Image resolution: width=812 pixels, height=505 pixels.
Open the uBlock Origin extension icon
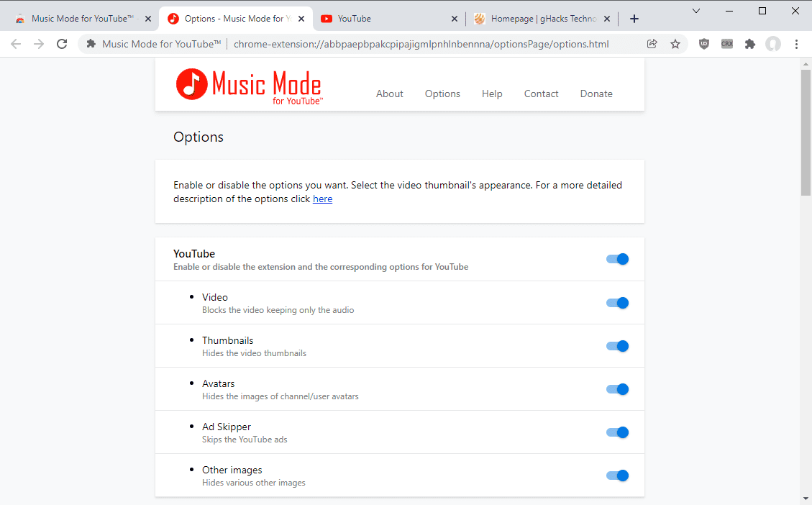pos(704,44)
